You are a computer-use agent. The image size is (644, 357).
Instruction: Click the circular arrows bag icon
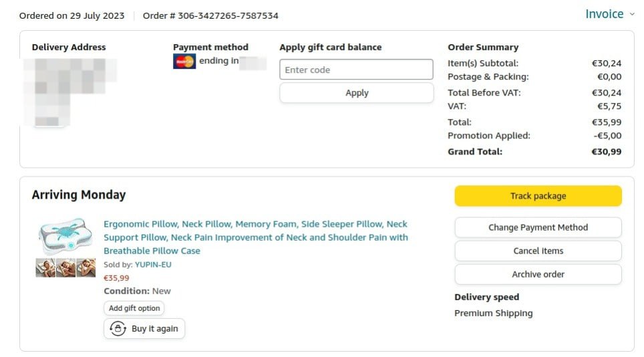(118, 328)
